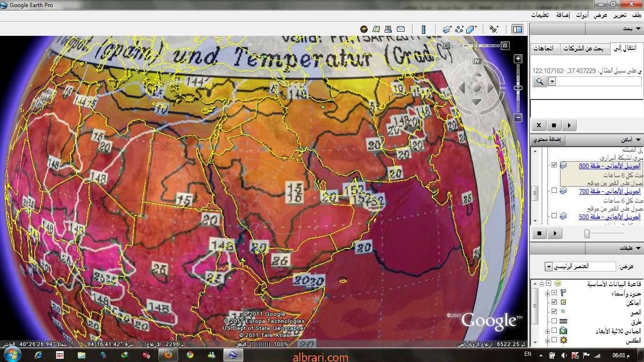Expand the حدود وأسماء tree node

547,294
